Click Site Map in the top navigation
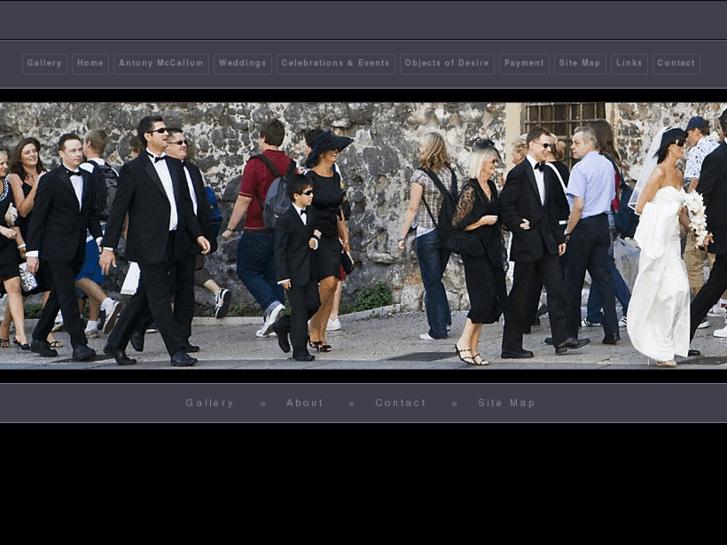 580,64
